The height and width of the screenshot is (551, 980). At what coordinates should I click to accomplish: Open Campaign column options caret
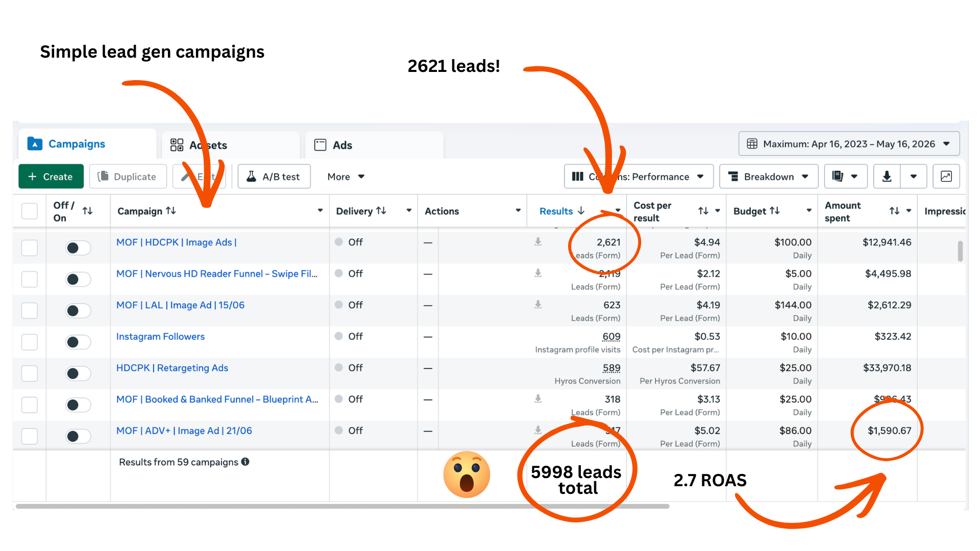tap(320, 211)
